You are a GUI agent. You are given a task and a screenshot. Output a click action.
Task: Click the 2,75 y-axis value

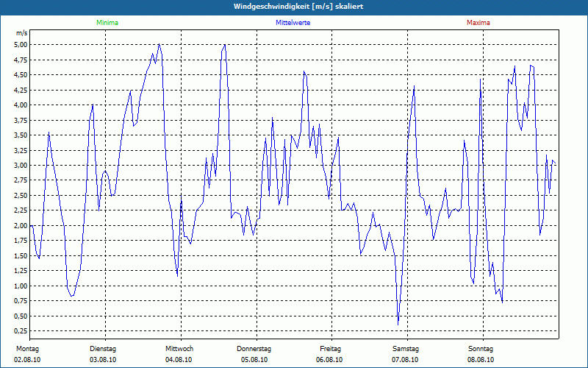pos(21,180)
